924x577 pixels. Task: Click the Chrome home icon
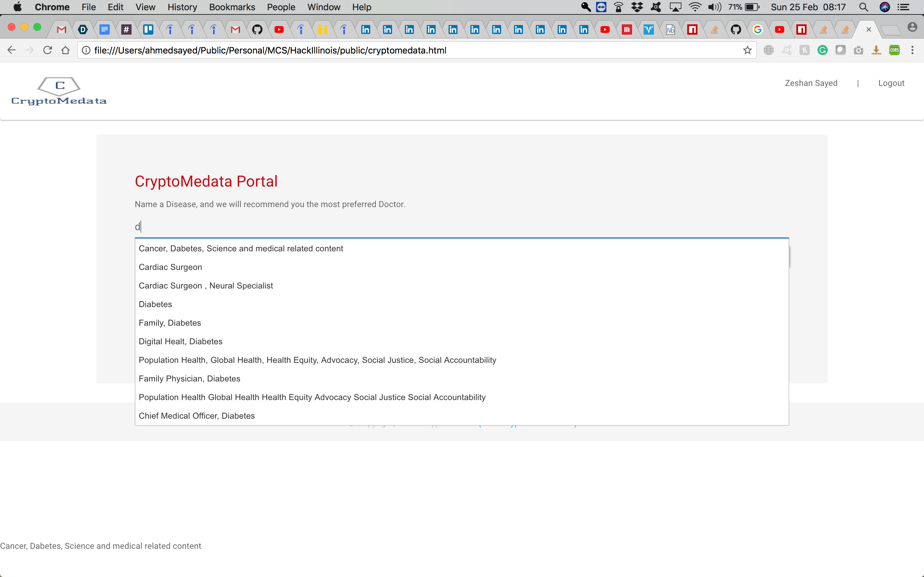[x=65, y=50]
